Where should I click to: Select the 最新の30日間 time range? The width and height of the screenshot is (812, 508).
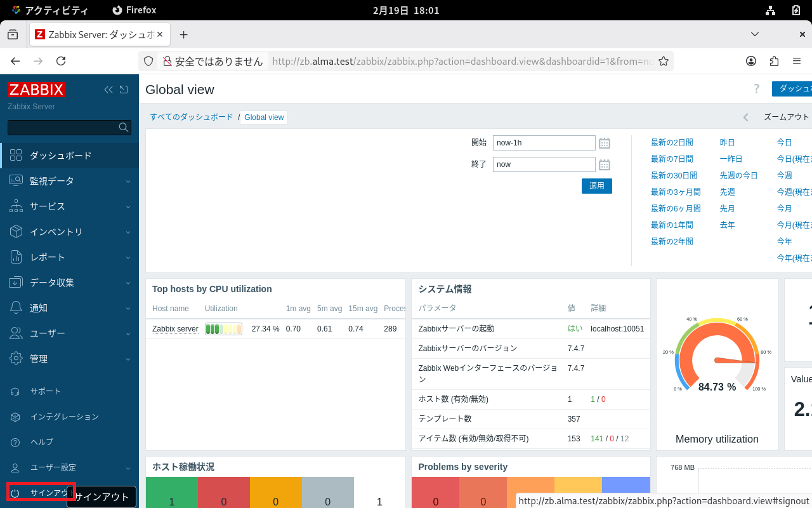(674, 175)
